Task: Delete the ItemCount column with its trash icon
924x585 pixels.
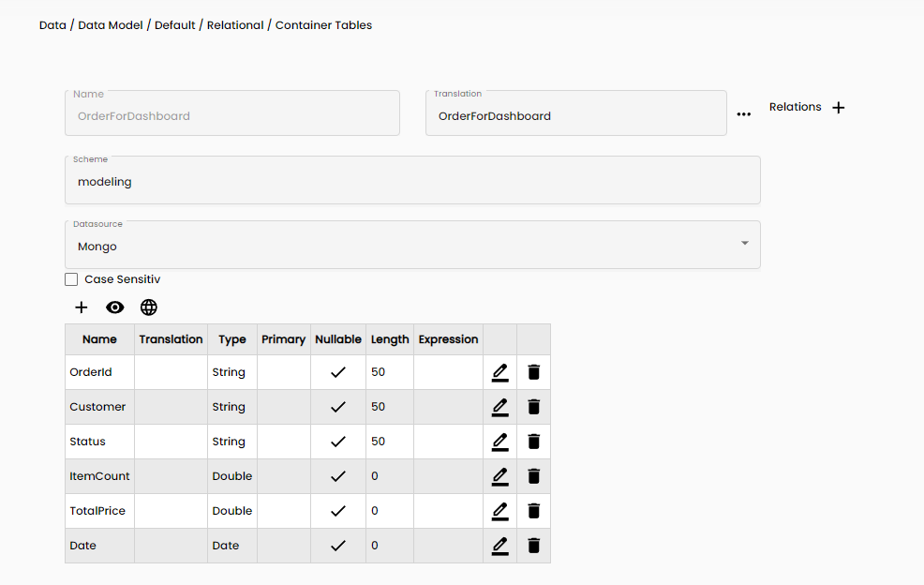Action: pos(533,475)
